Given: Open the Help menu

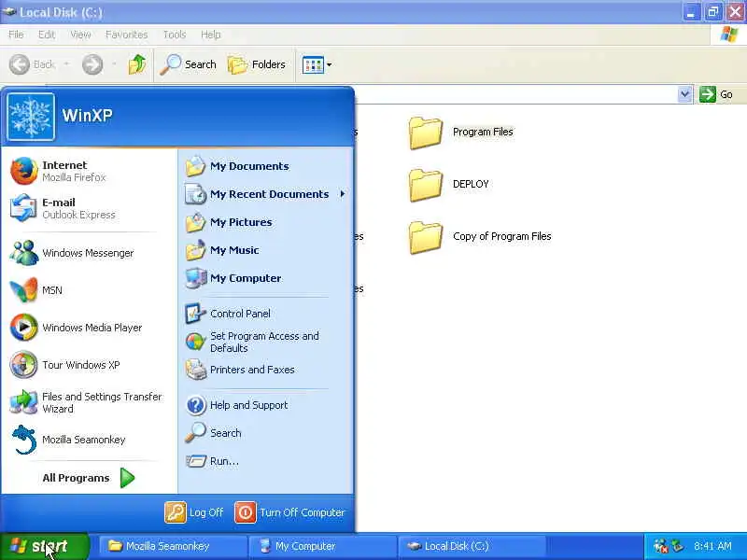Looking at the screenshot, I should [x=211, y=35].
